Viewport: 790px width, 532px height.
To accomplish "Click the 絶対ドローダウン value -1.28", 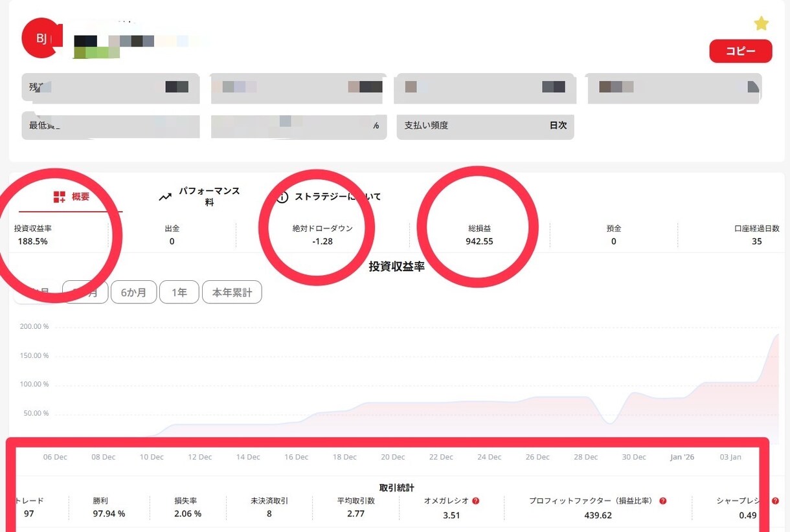I will (x=322, y=241).
